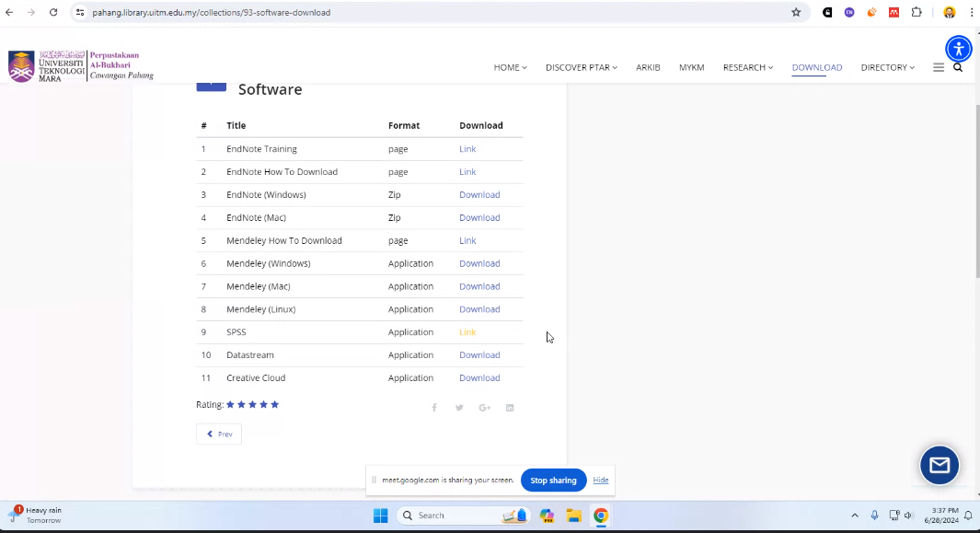The image size is (980, 533).
Task: Reload the page with refresh icon
Action: 53,13
